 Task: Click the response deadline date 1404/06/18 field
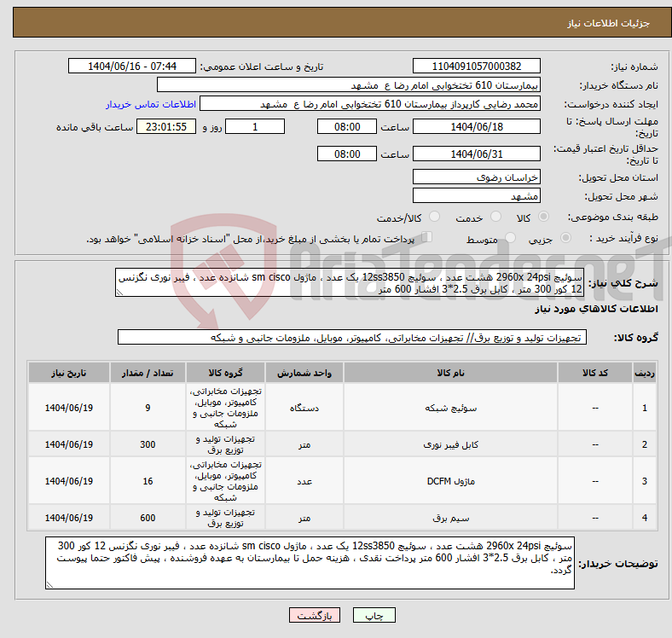(x=477, y=126)
